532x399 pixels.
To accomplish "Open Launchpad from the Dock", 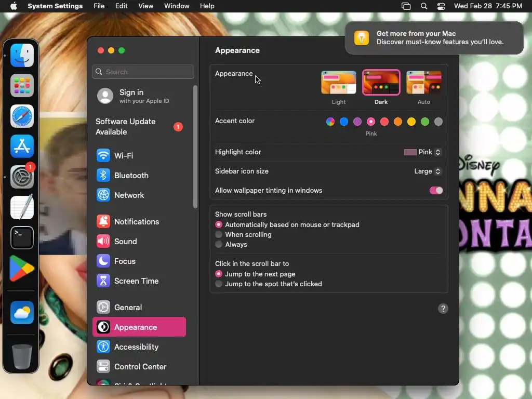I will 22,86.
